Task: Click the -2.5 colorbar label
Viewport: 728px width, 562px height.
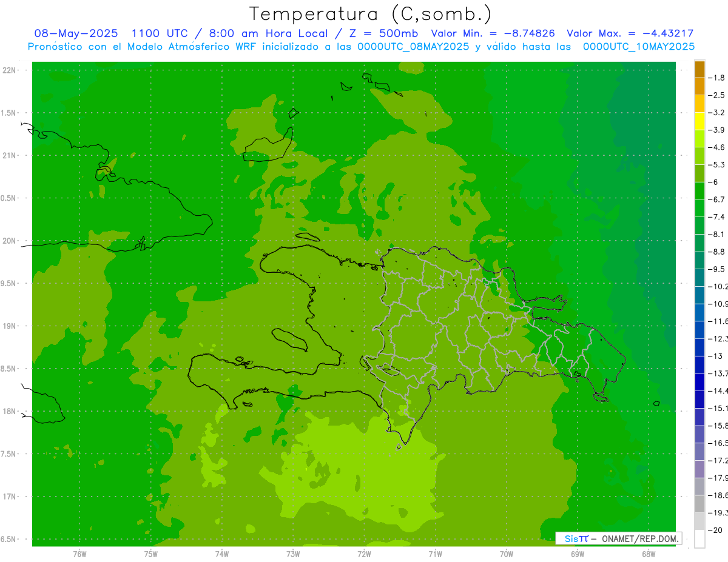Action: click(x=716, y=95)
